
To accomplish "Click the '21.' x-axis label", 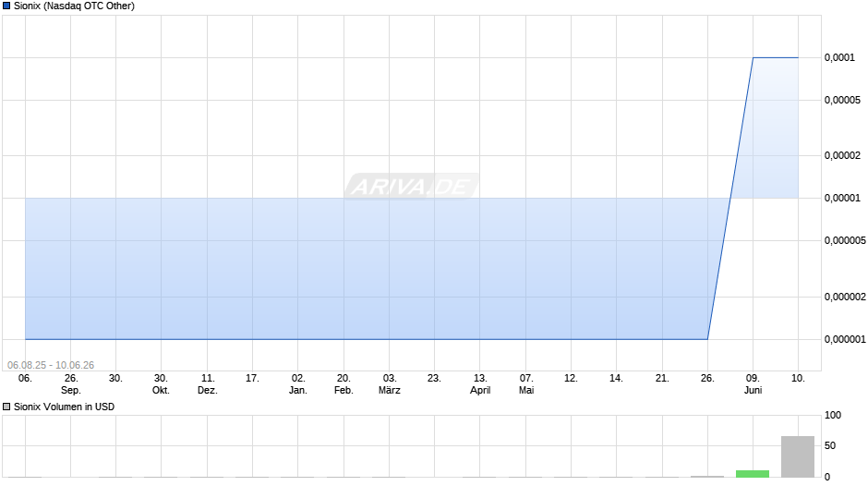I will pyautogui.click(x=662, y=379).
